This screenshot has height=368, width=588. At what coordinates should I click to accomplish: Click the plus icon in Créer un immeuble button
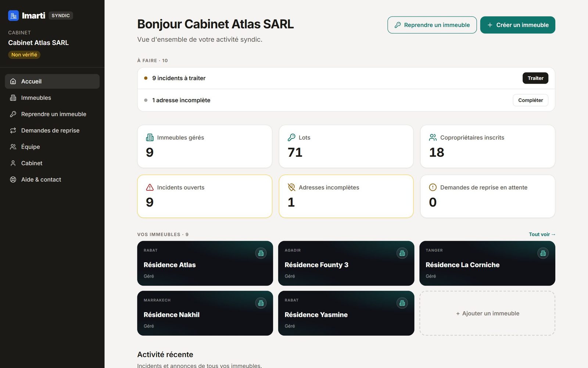click(490, 25)
